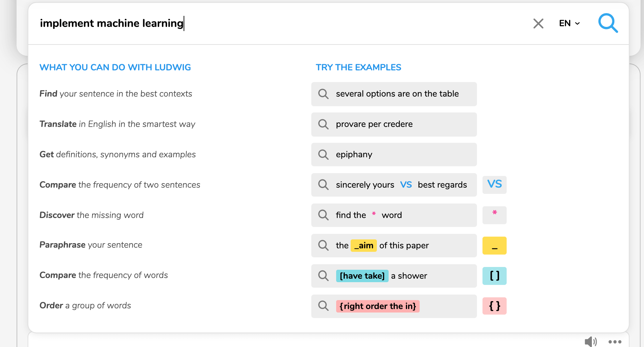Viewport: 644px width, 347px height.
Task: Select '[have take] a shower' example
Action: point(394,276)
